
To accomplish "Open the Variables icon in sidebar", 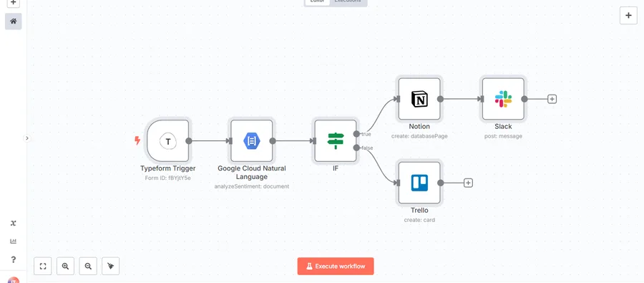I will click(13, 223).
